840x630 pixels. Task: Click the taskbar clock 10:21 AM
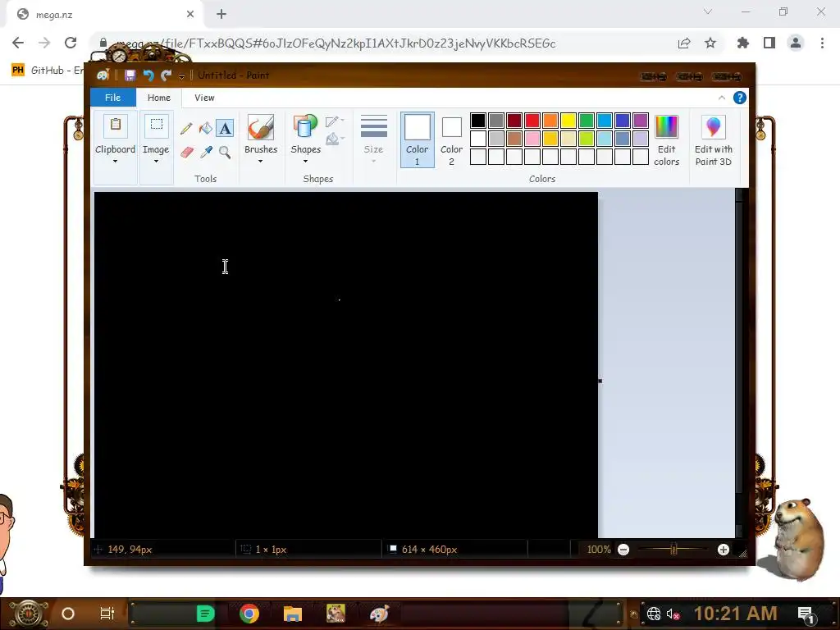point(735,614)
